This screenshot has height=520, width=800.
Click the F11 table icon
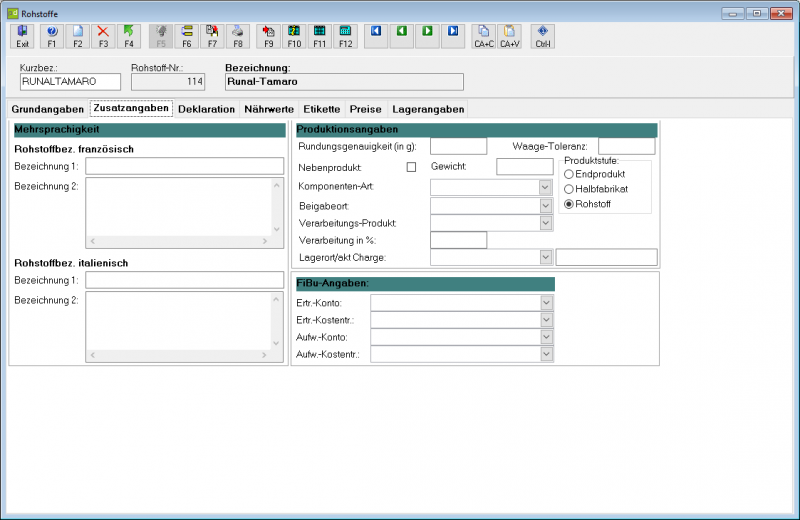pos(319,37)
